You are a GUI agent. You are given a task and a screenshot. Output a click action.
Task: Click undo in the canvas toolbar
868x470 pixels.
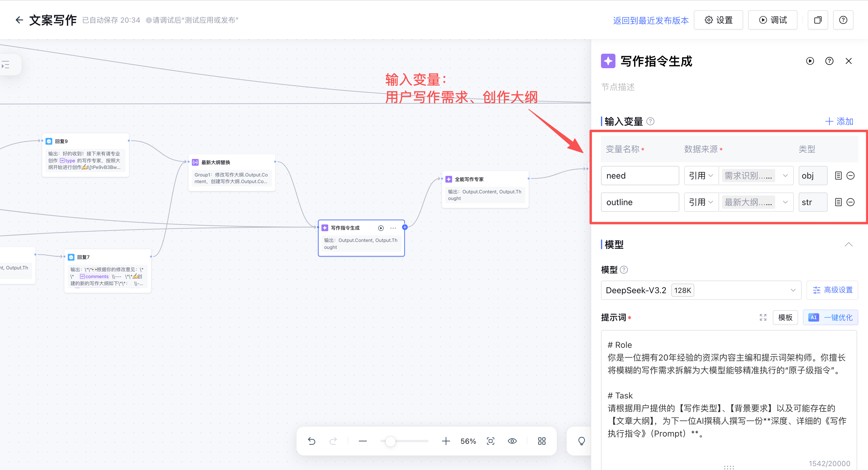(312, 441)
